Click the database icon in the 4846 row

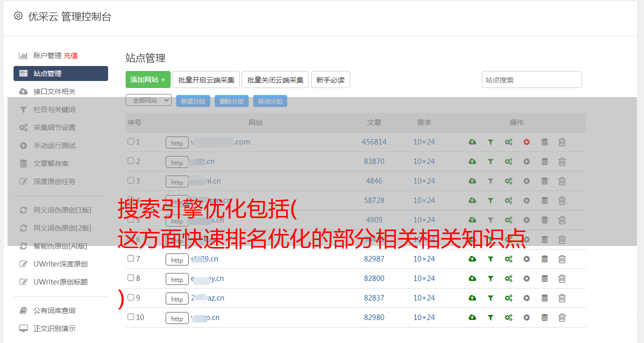coord(544,181)
